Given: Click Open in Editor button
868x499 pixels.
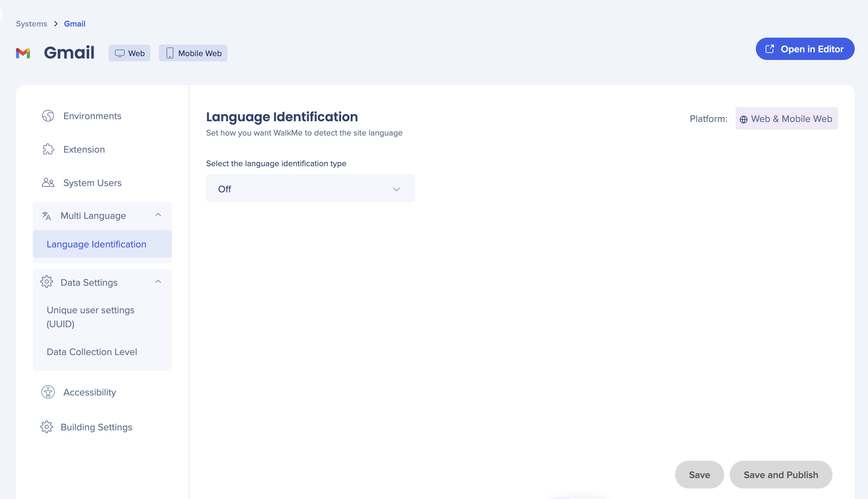Looking at the screenshot, I should pyautogui.click(x=805, y=49).
